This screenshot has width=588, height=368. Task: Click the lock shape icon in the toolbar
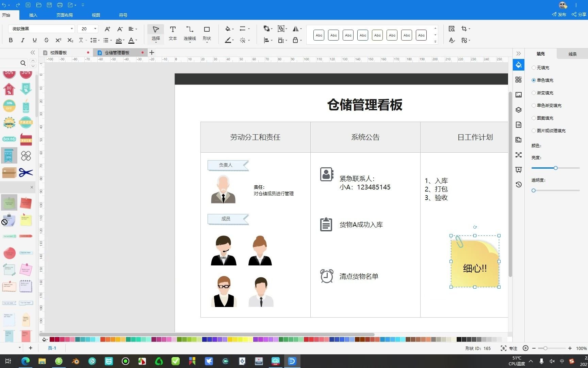click(x=295, y=40)
